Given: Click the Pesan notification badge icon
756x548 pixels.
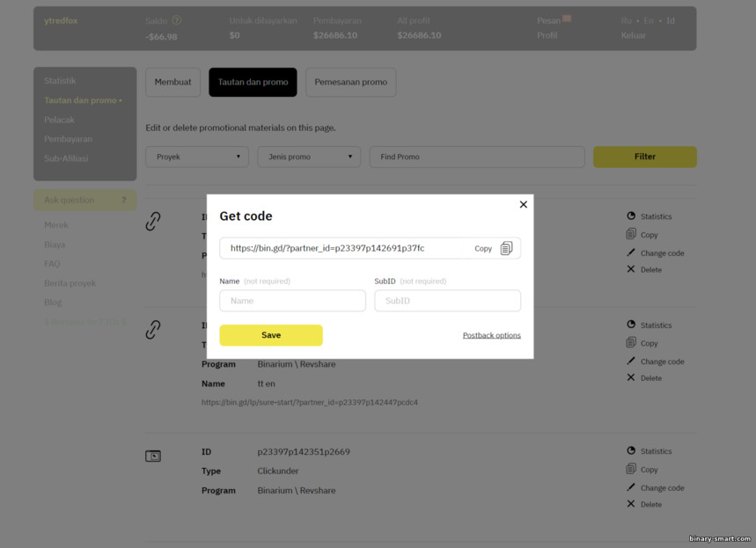Looking at the screenshot, I should coord(567,18).
